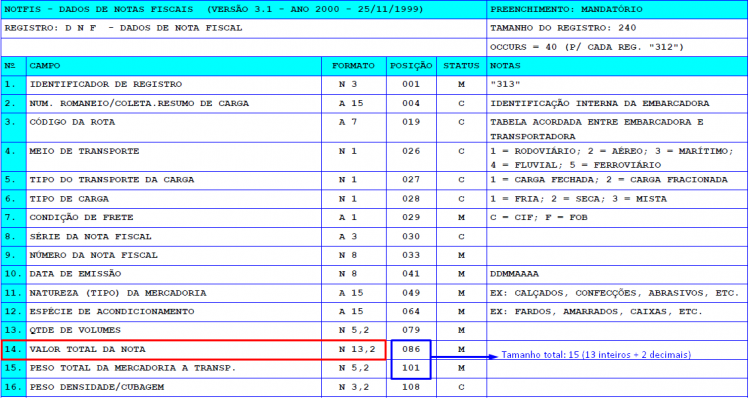Select 'NATUREZA (TIPO) DA MERCADORIA' cell
Viewport: 750px width, 399px height.
[x=174, y=293]
